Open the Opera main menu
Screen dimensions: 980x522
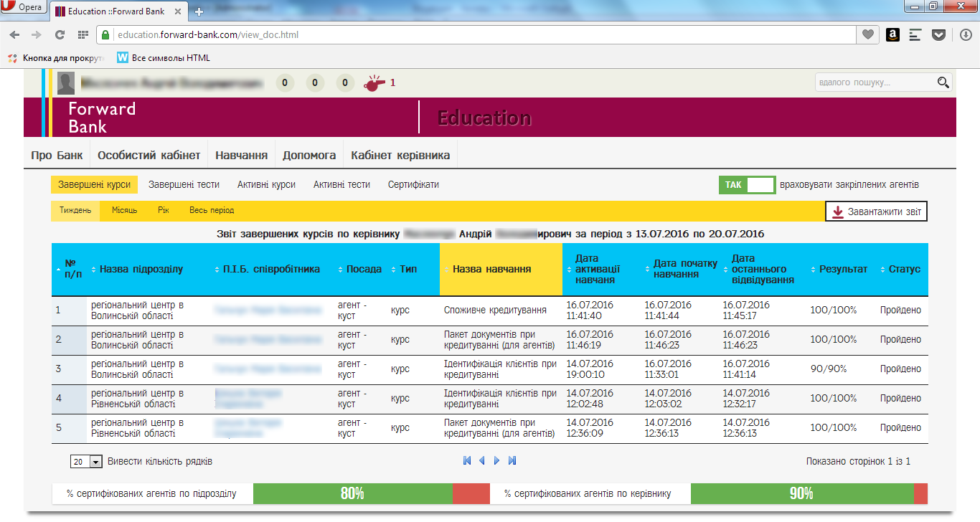pyautogui.click(x=24, y=8)
